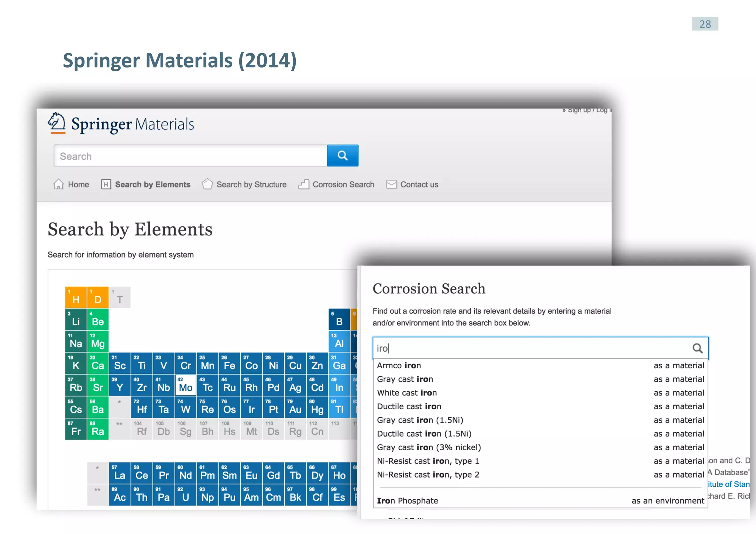The height and width of the screenshot is (534, 756).
Task: Open the Home navigation item
Action: coord(71,184)
